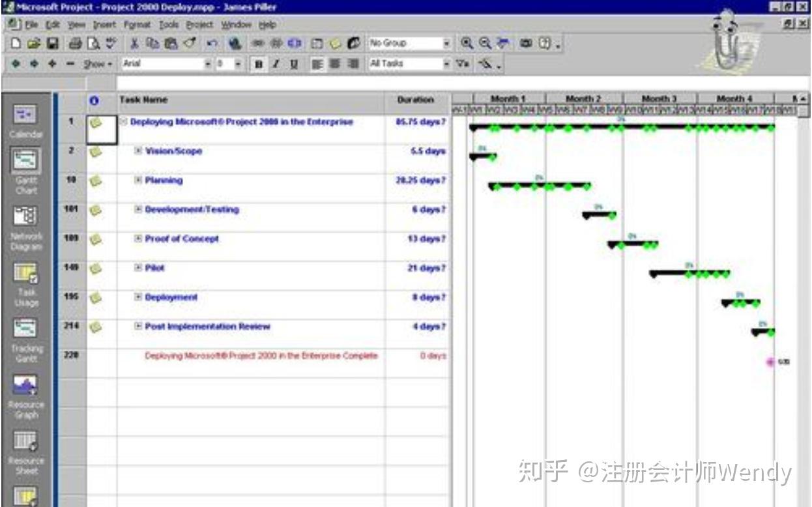Toggle bold formatting
Image resolution: width=812 pixels, height=507 pixels.
pos(259,64)
